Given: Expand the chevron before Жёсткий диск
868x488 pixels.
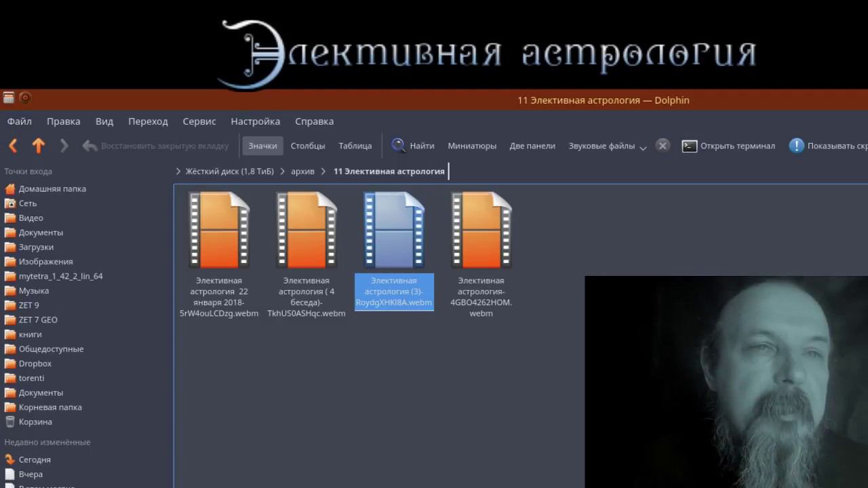Looking at the screenshot, I should (x=178, y=171).
